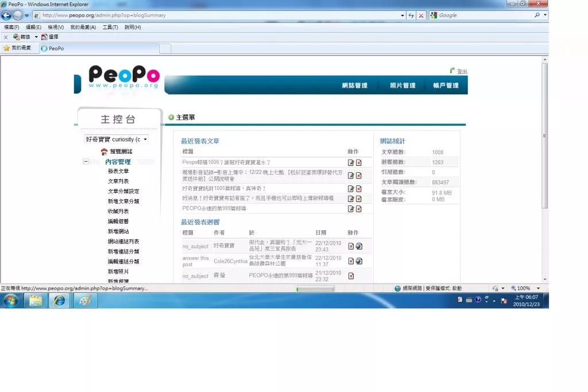
Task: Click the 轉換 toolbar icon
Action: 21,37
